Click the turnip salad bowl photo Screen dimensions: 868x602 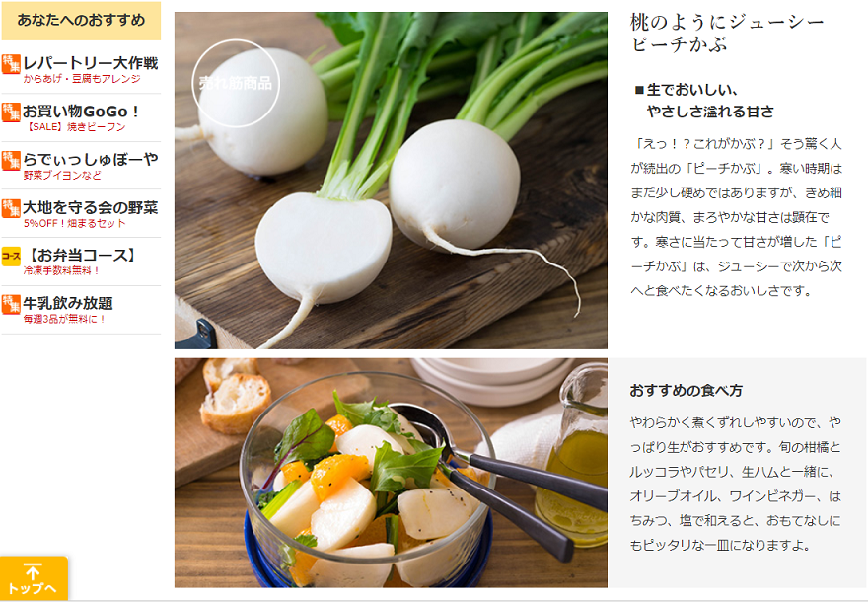point(391,473)
